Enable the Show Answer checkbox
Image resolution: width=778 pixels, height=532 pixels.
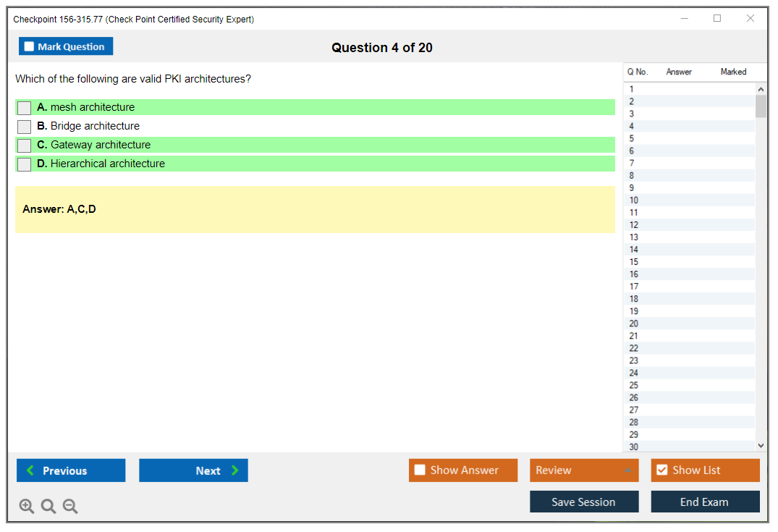click(420, 470)
